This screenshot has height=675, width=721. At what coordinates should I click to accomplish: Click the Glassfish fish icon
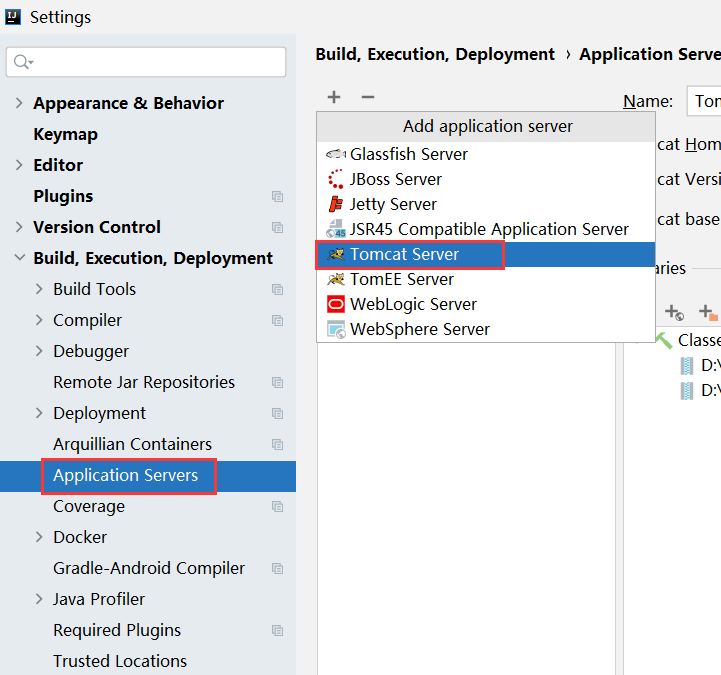pyautogui.click(x=336, y=154)
